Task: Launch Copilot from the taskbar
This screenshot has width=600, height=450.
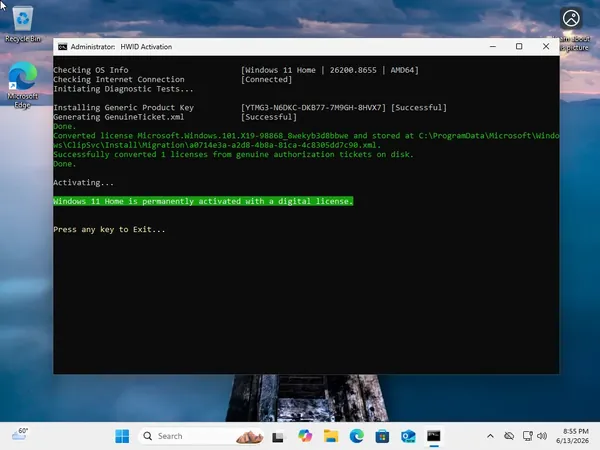Action: tap(305, 436)
